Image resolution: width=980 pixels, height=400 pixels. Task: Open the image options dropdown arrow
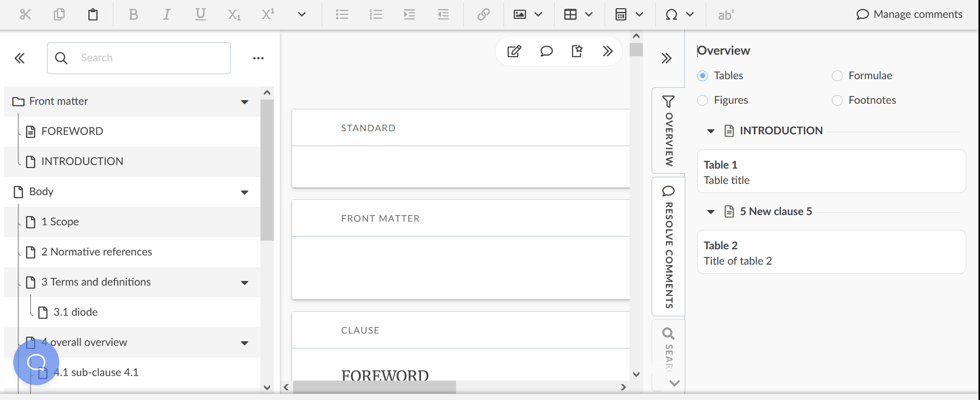[538, 14]
